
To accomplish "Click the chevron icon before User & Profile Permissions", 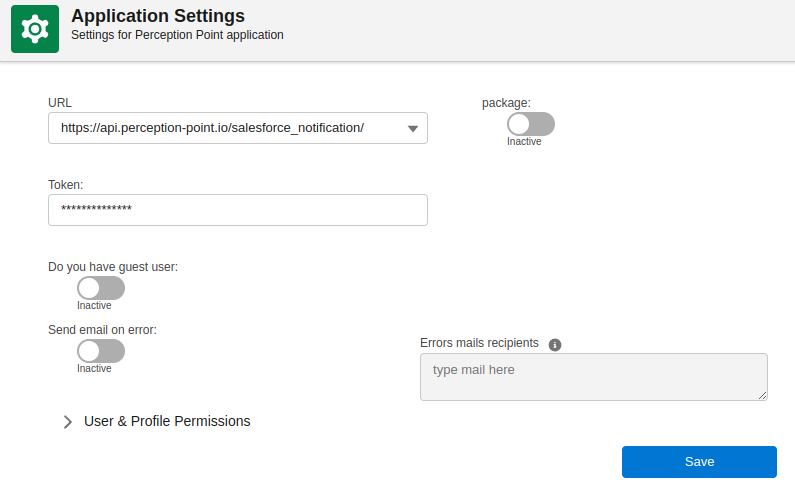I will tap(68, 422).
